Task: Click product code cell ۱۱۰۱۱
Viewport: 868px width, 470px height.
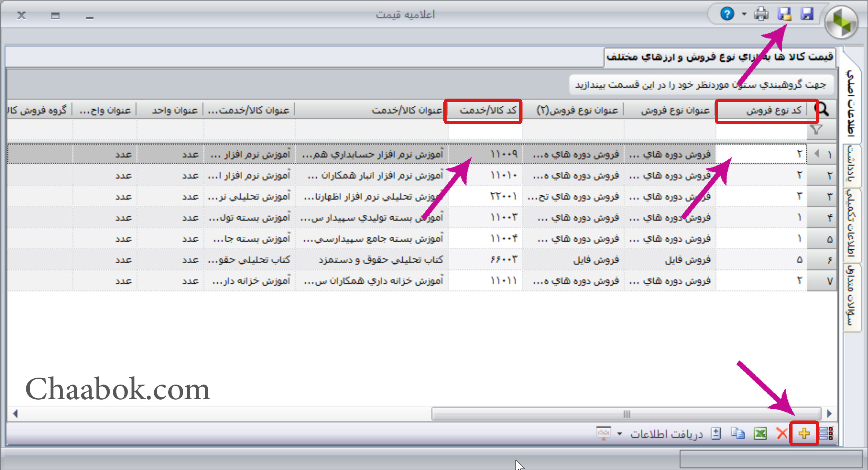Action: click(485, 281)
